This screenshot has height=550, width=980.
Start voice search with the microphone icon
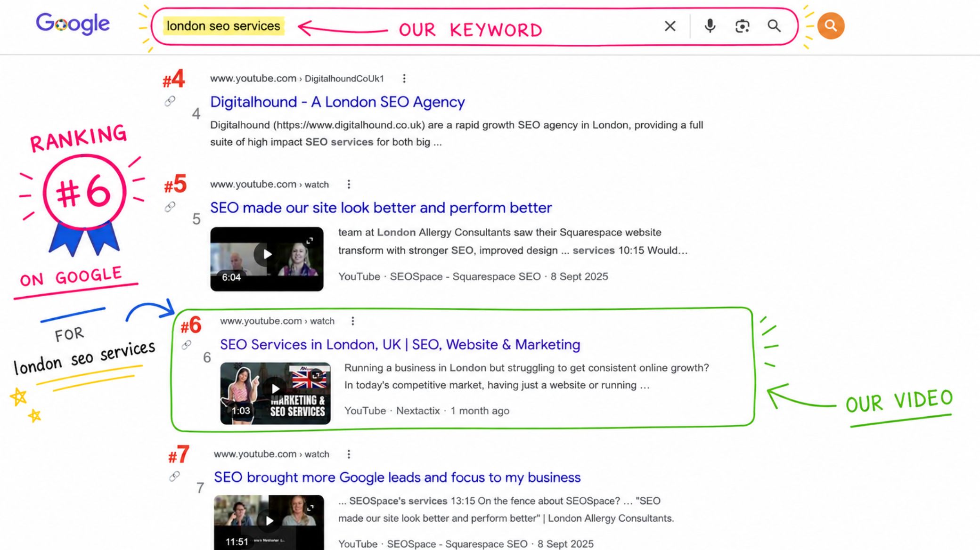tap(710, 26)
